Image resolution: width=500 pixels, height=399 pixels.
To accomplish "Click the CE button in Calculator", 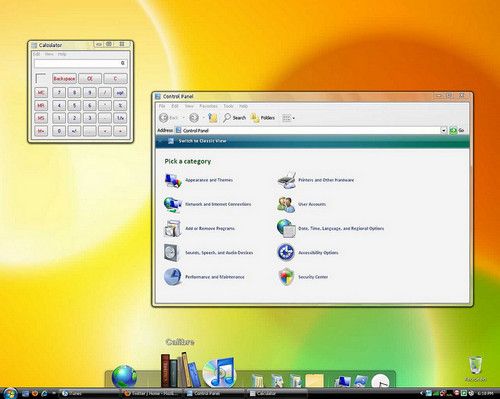I will click(x=90, y=79).
